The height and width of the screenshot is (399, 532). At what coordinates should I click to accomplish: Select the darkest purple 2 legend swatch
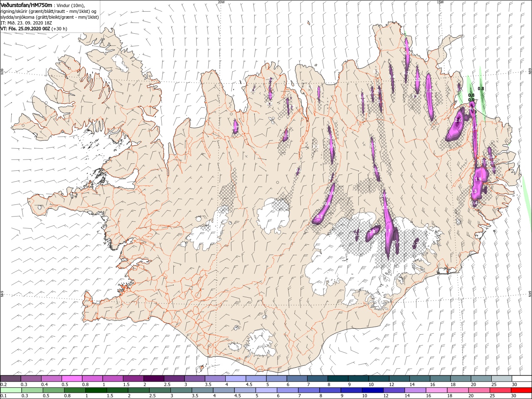[153, 379]
